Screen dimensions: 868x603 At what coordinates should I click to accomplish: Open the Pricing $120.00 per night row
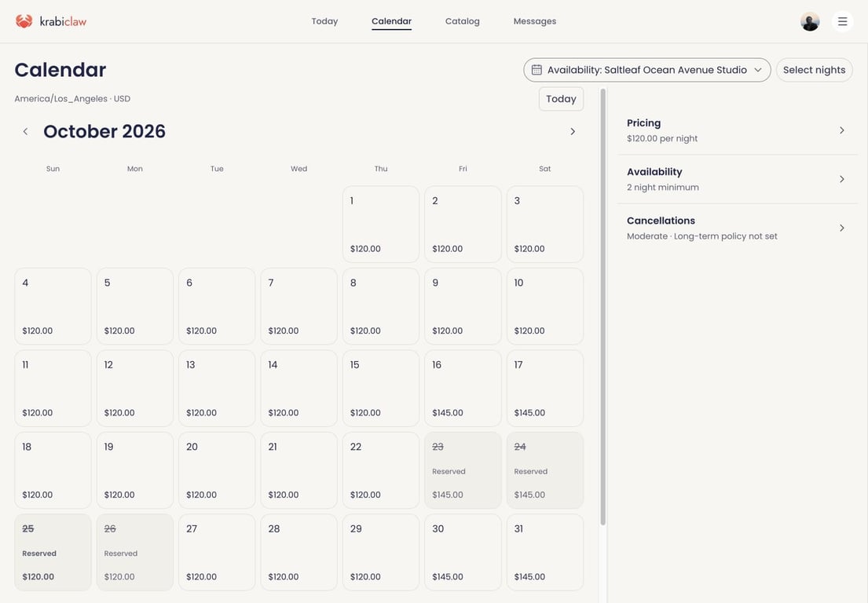pos(737,130)
